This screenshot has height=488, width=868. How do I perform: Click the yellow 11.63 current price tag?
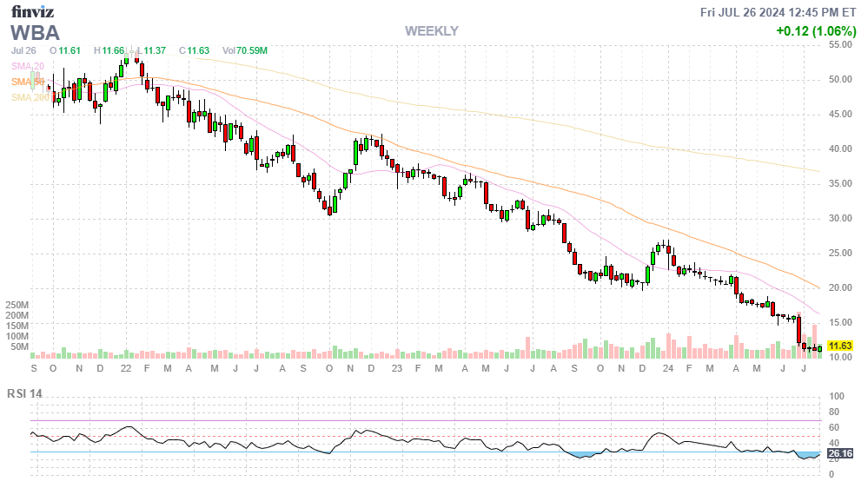[x=841, y=346]
